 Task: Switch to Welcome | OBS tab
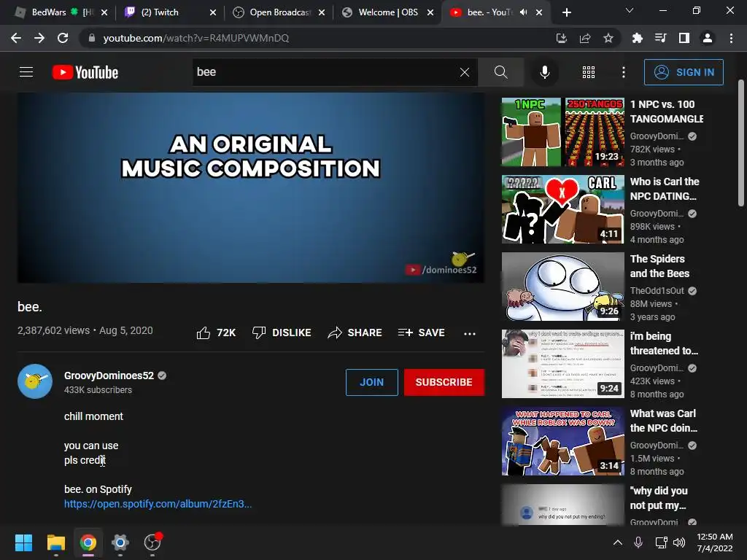[387, 12]
